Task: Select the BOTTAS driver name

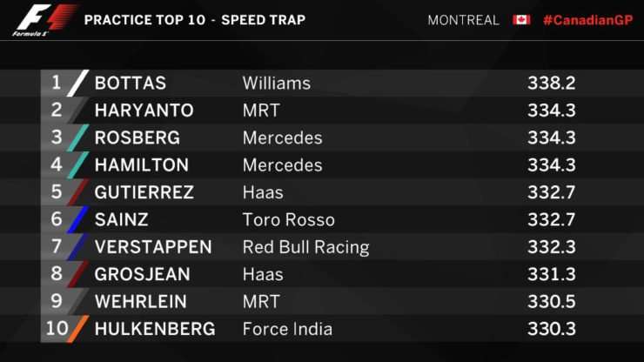Action: [131, 83]
